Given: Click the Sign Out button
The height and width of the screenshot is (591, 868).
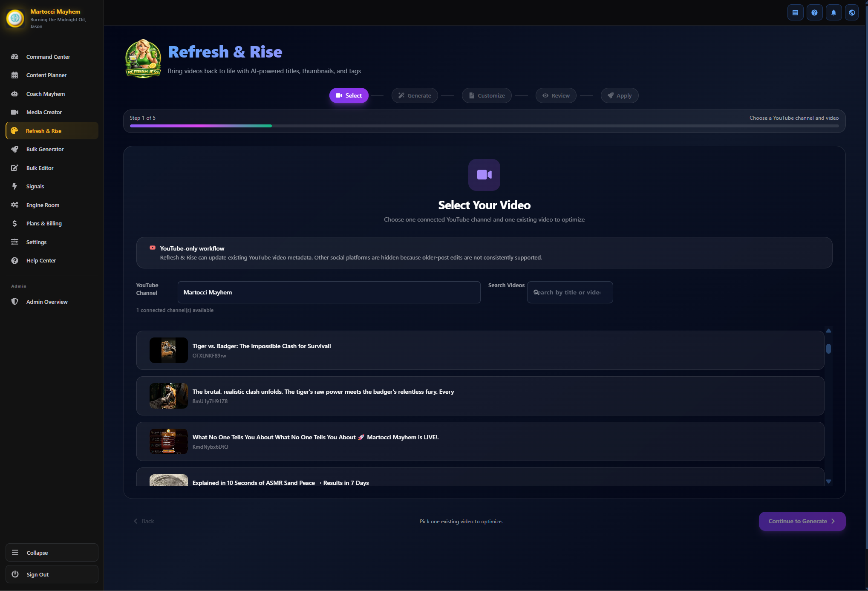Looking at the screenshot, I should (52, 574).
